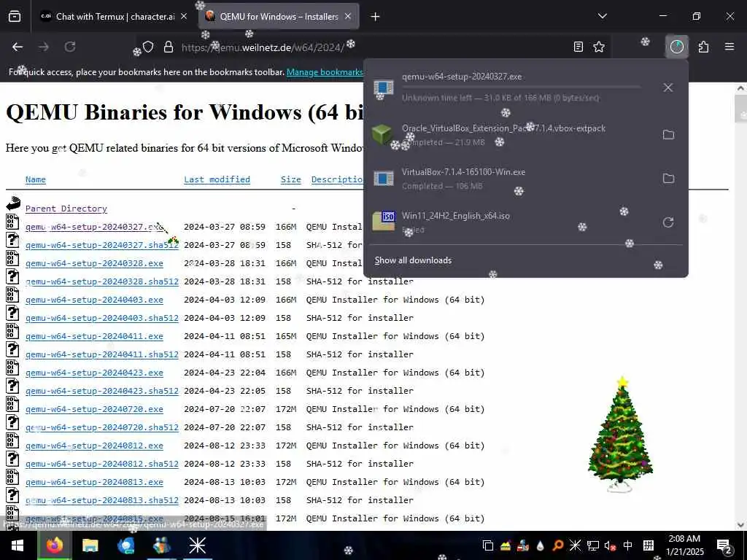Open the Firefox hamburger menu
The height and width of the screenshot is (560, 747).
coord(729,47)
